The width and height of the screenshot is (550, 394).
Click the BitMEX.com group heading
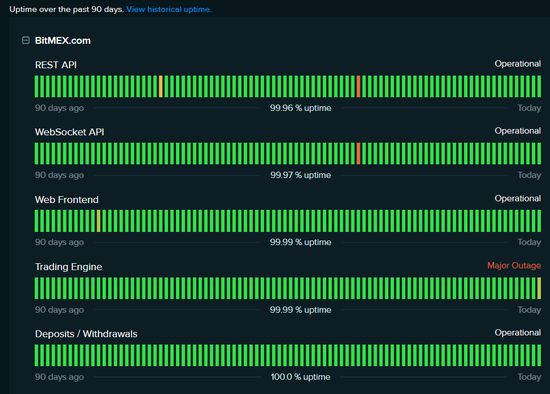pos(63,41)
